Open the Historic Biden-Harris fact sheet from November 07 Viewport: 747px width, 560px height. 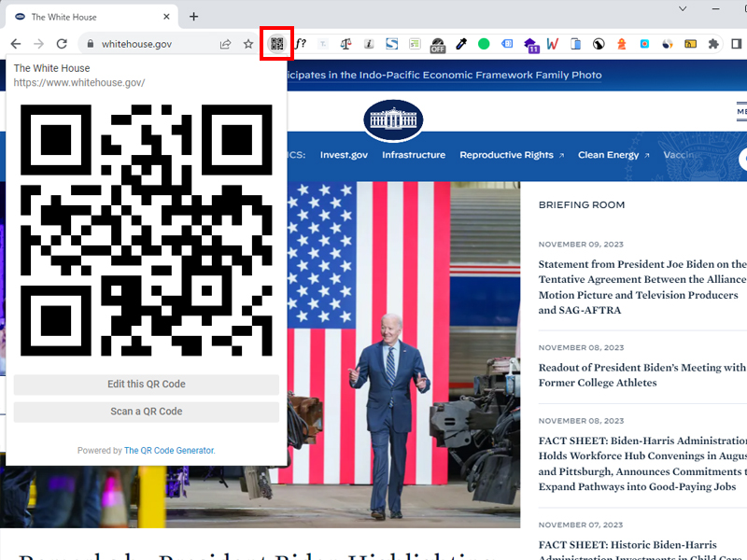(642, 550)
